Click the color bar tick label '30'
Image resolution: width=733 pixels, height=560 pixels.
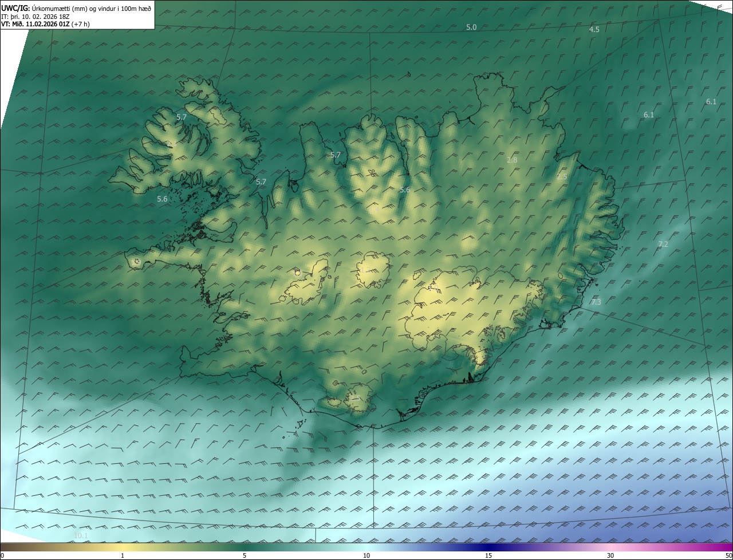tap(610, 555)
